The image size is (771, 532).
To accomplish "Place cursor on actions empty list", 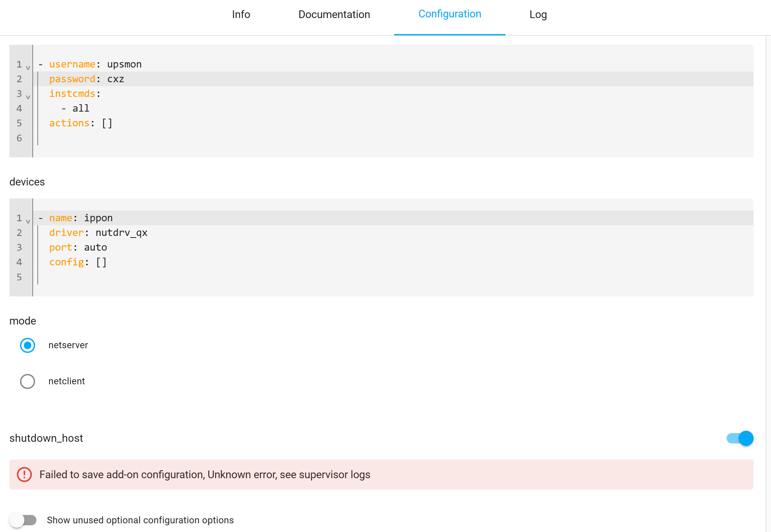I will click(107, 123).
